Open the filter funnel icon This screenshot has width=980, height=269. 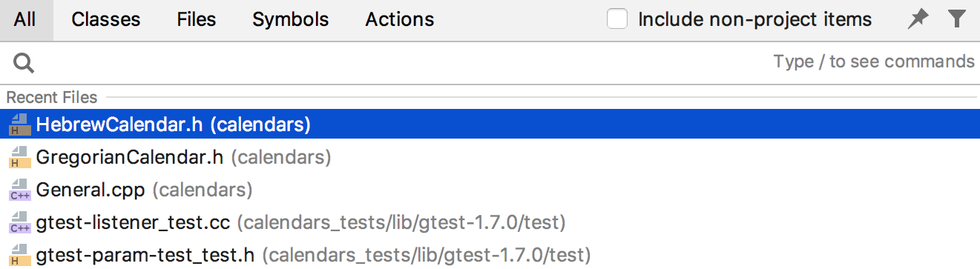tap(957, 19)
